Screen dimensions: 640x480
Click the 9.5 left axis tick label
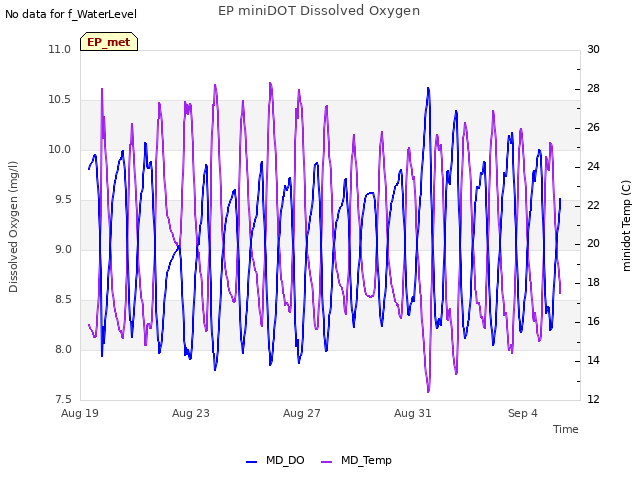[63, 200]
